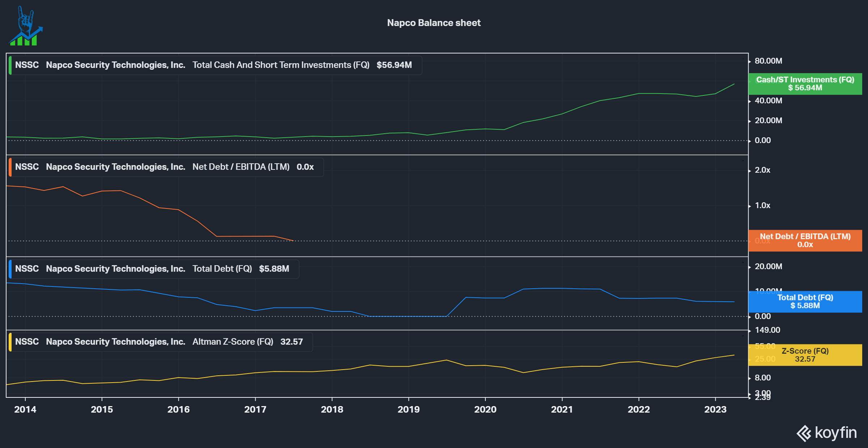Click the 2014 label on the time axis

tap(25, 409)
